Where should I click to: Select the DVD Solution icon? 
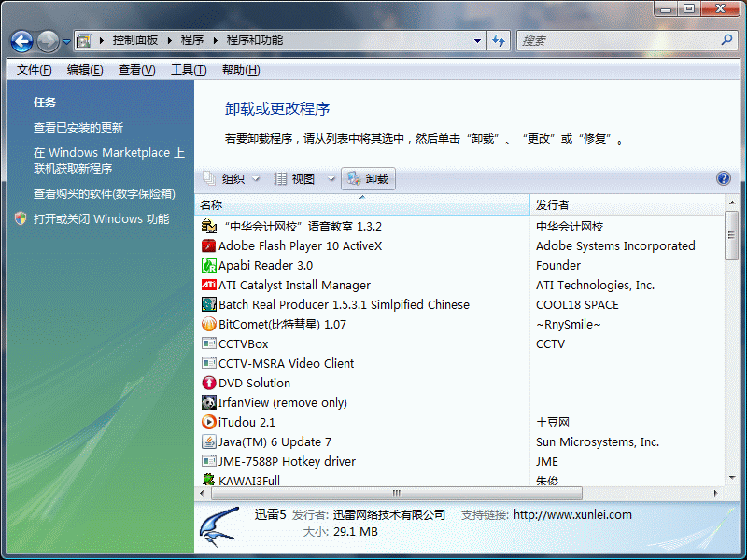[208, 383]
